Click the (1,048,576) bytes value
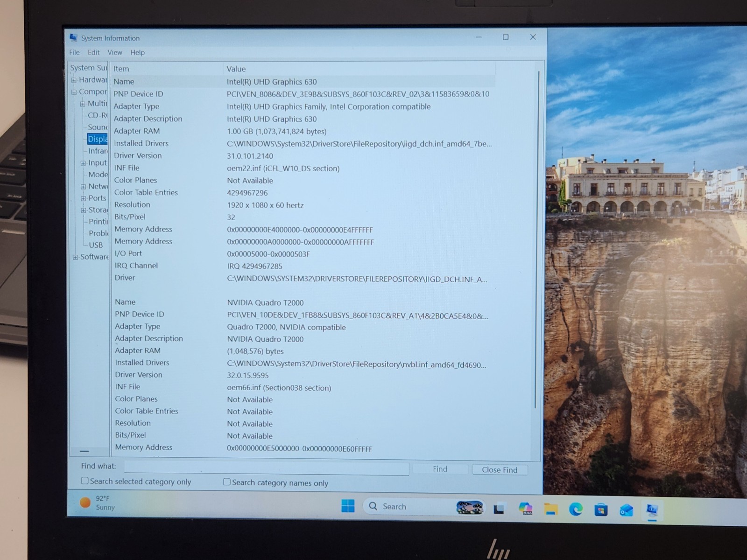The image size is (747, 560). [x=255, y=351]
